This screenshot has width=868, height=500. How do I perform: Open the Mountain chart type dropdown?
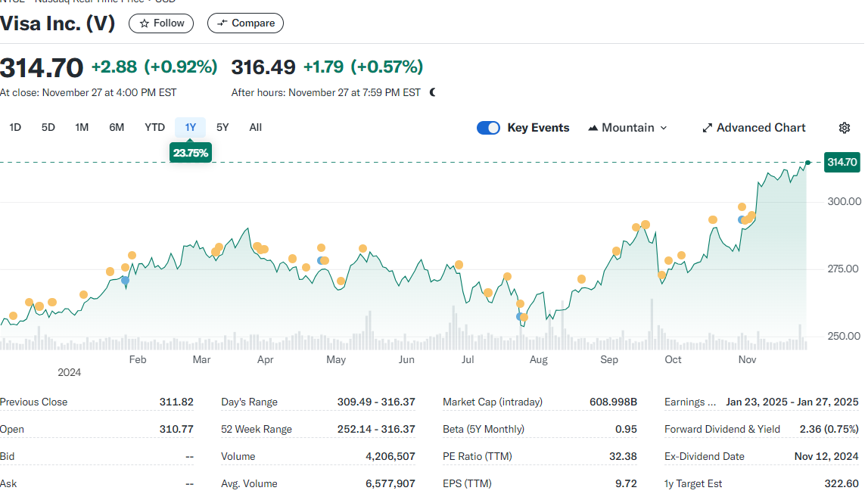(x=628, y=128)
